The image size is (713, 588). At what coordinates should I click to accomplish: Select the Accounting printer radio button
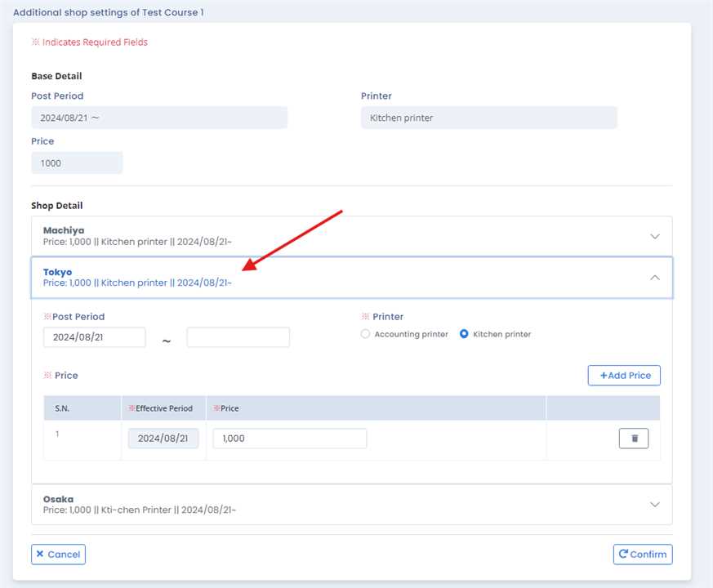pos(365,334)
